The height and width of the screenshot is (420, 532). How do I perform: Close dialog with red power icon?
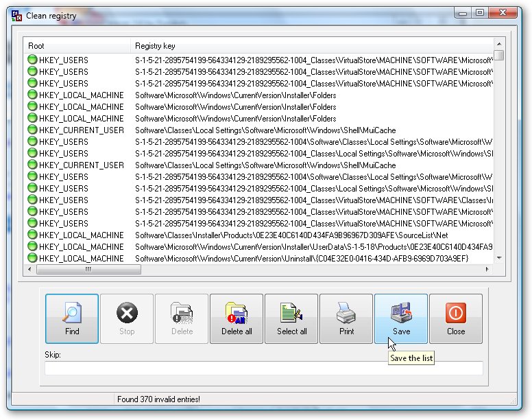456,318
